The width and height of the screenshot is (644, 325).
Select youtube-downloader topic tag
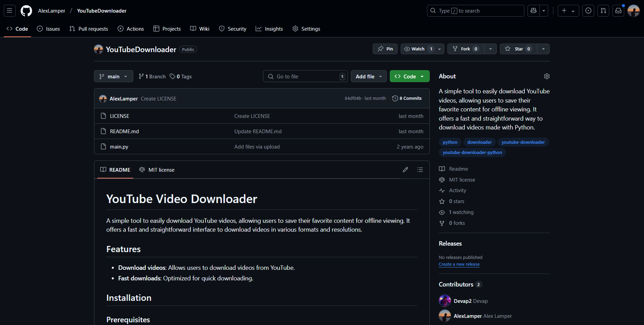click(523, 142)
